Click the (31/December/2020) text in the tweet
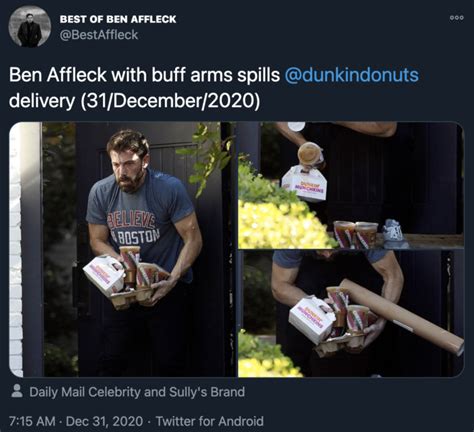The height and width of the screenshot is (432, 474). point(169,101)
